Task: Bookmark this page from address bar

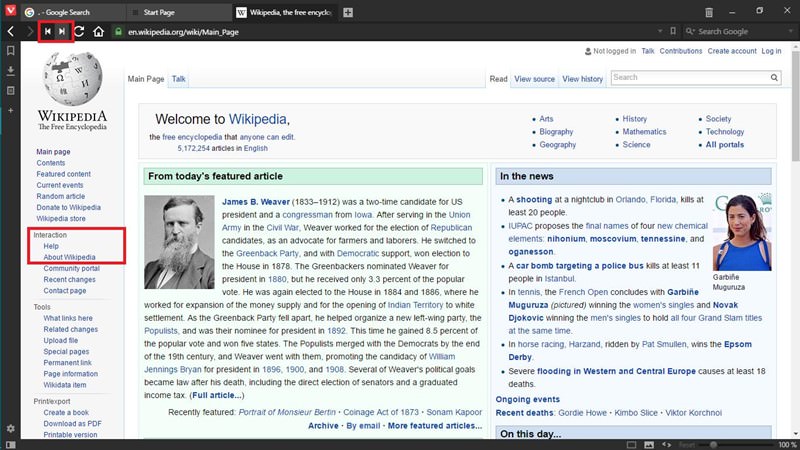Action: [673, 31]
